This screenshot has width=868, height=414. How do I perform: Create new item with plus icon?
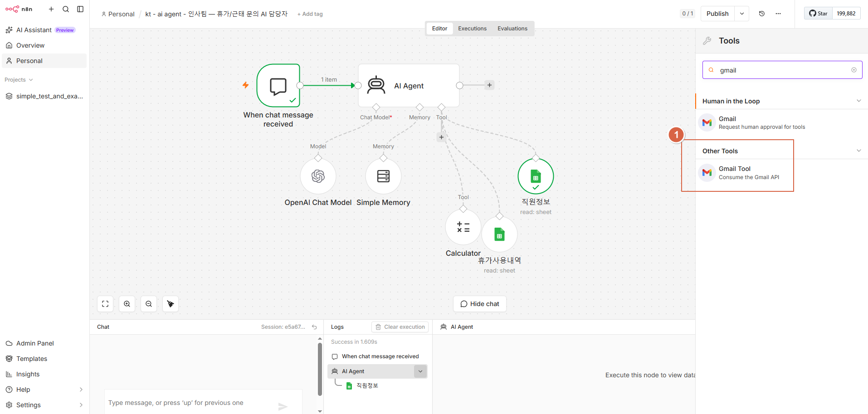coord(51,9)
